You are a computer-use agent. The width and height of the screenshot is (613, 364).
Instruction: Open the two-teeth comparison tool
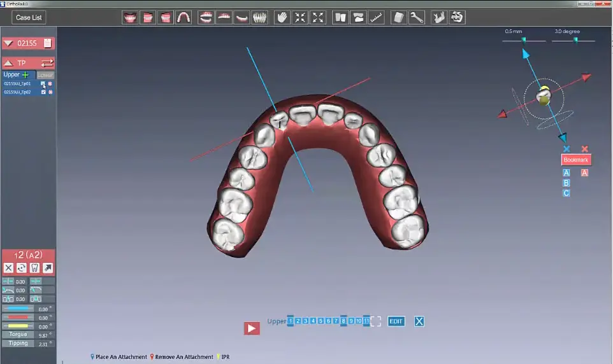tap(340, 18)
